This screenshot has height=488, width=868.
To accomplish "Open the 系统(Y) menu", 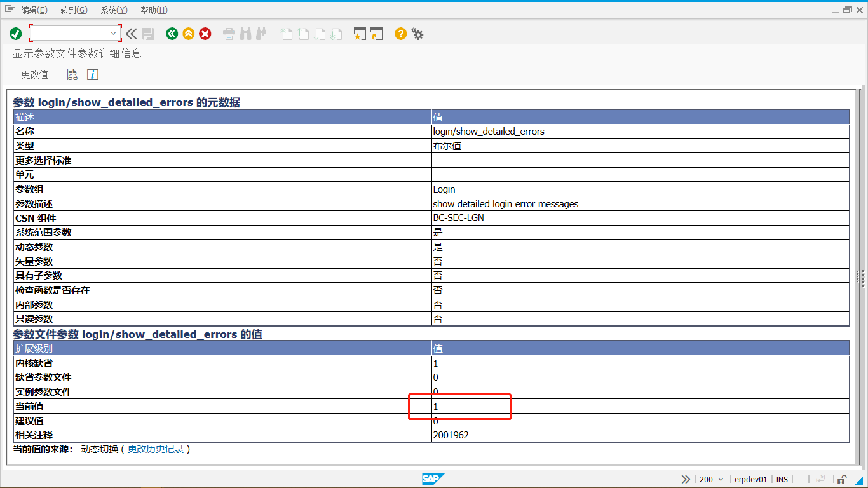I will click(114, 10).
